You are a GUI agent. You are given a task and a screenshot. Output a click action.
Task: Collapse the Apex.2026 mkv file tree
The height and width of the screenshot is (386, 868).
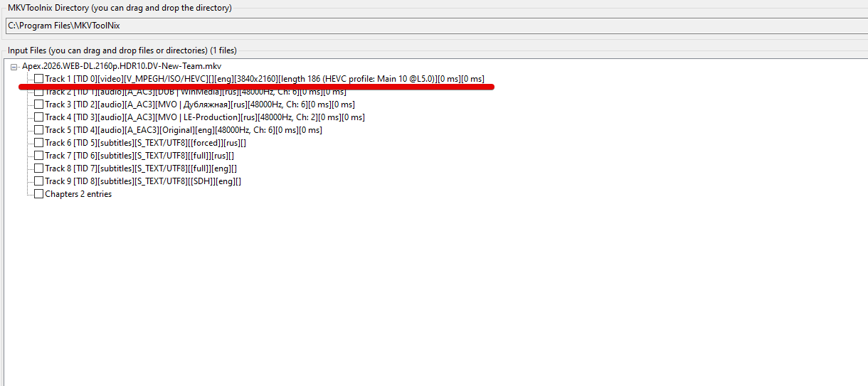(x=14, y=66)
